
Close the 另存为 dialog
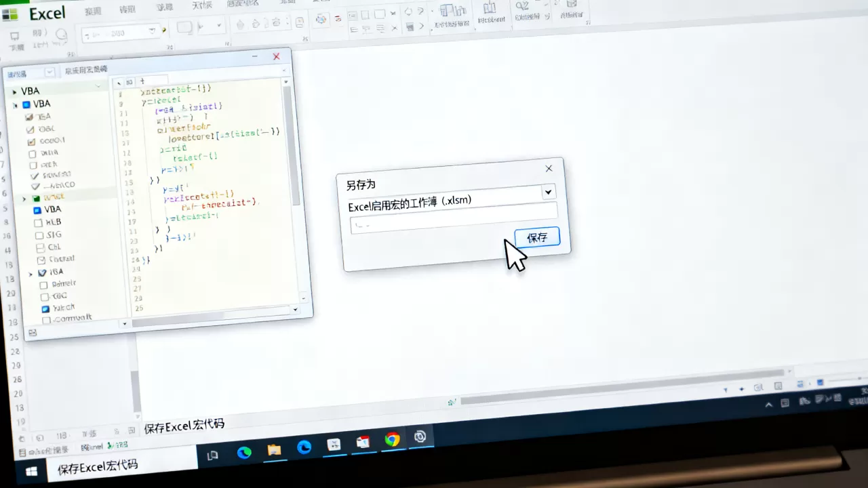549,169
